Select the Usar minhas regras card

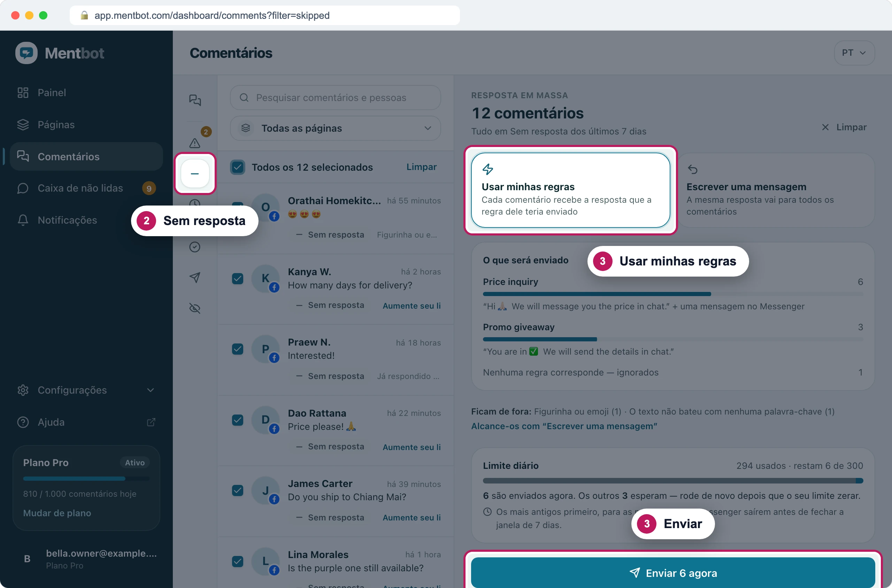point(570,190)
